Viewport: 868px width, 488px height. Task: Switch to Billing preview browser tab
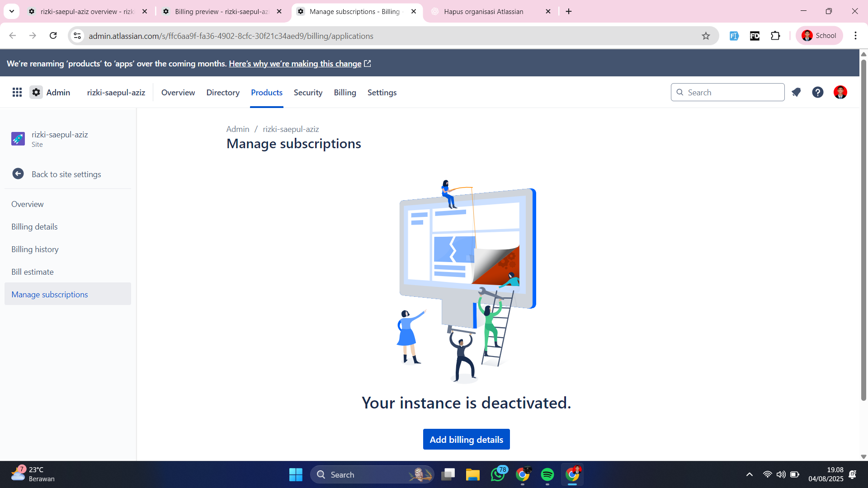(222, 11)
